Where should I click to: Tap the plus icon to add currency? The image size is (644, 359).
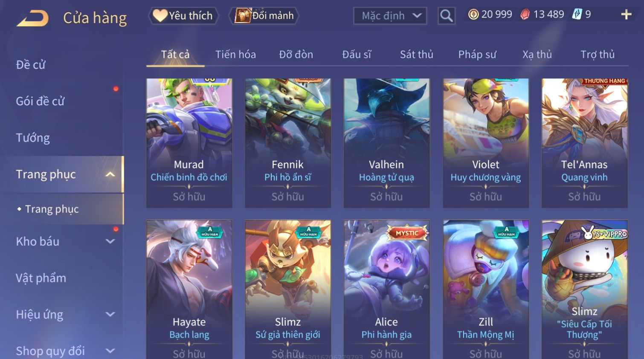point(626,14)
